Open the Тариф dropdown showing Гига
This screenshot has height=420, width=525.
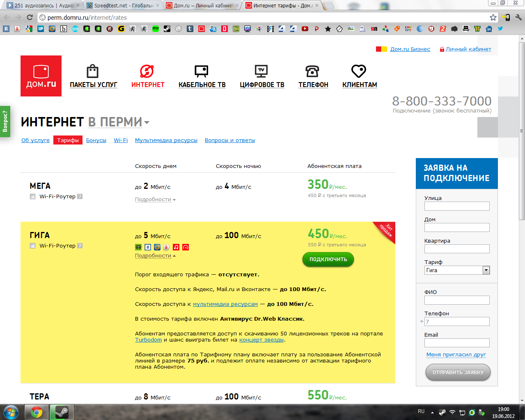[457, 270]
